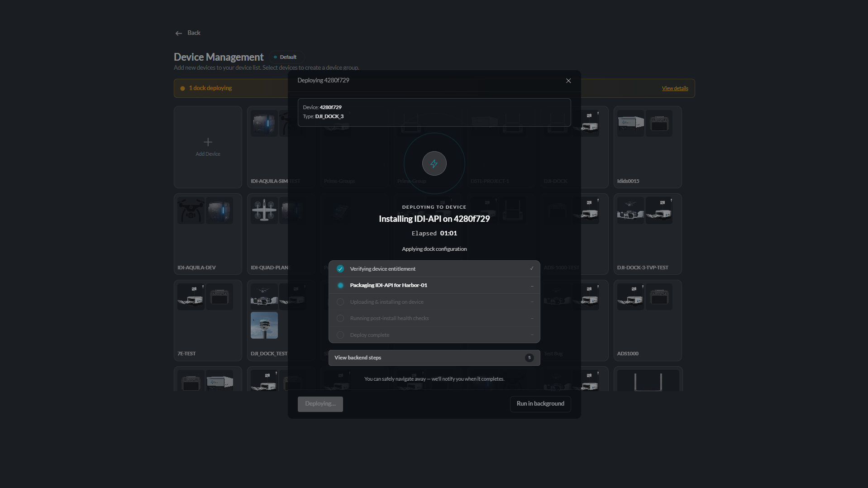
Task: Click the Device: 4280f729 info text
Action: pos(322,107)
